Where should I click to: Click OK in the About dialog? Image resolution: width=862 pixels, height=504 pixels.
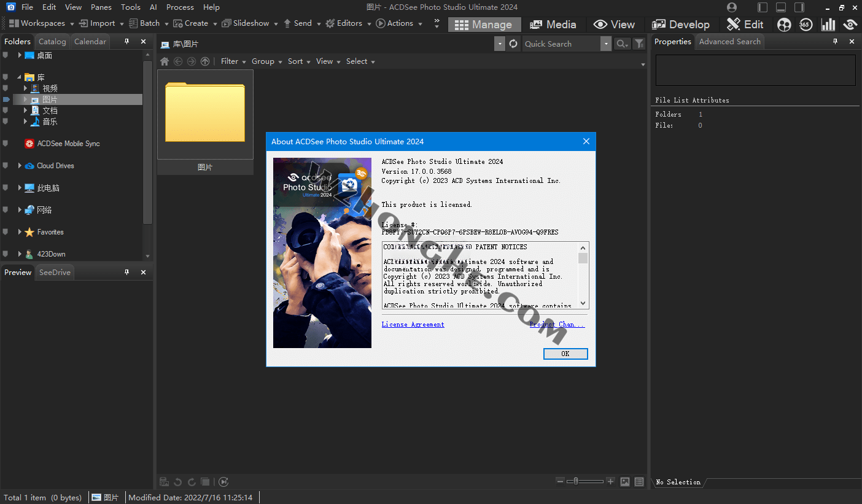point(565,354)
